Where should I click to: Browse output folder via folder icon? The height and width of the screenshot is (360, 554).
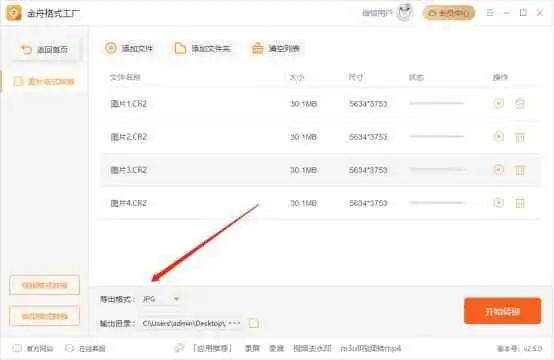coord(254,323)
